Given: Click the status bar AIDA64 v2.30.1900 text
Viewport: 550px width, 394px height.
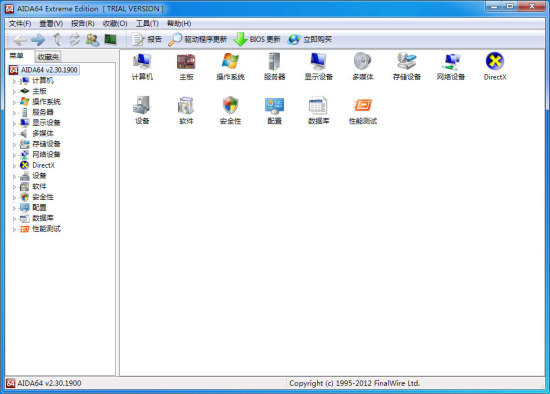Looking at the screenshot, I should pyautogui.click(x=49, y=383).
